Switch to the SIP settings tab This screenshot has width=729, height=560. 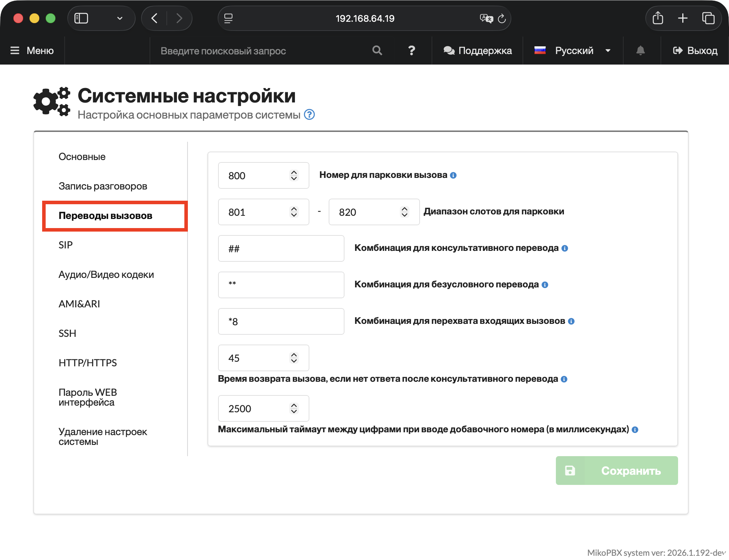[x=66, y=245]
